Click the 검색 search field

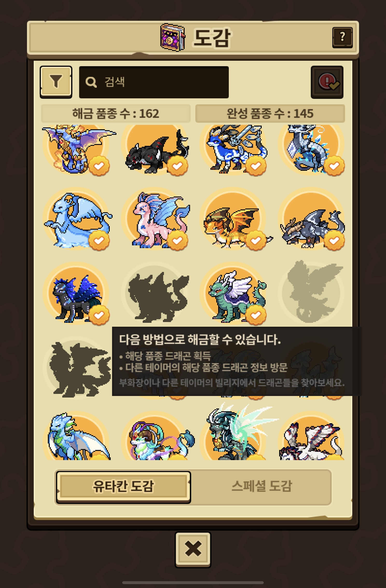pos(154,82)
